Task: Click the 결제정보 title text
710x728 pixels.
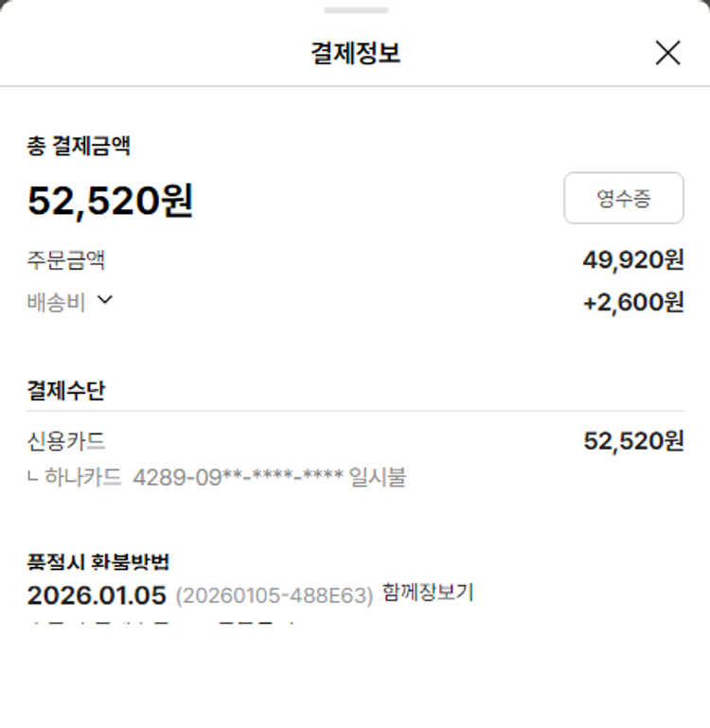Action: click(355, 53)
